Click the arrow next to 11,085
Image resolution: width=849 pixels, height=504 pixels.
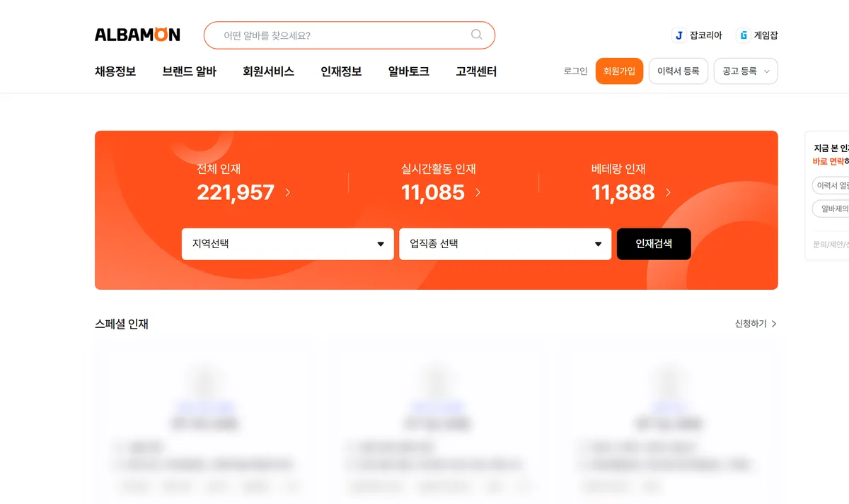pos(478,192)
